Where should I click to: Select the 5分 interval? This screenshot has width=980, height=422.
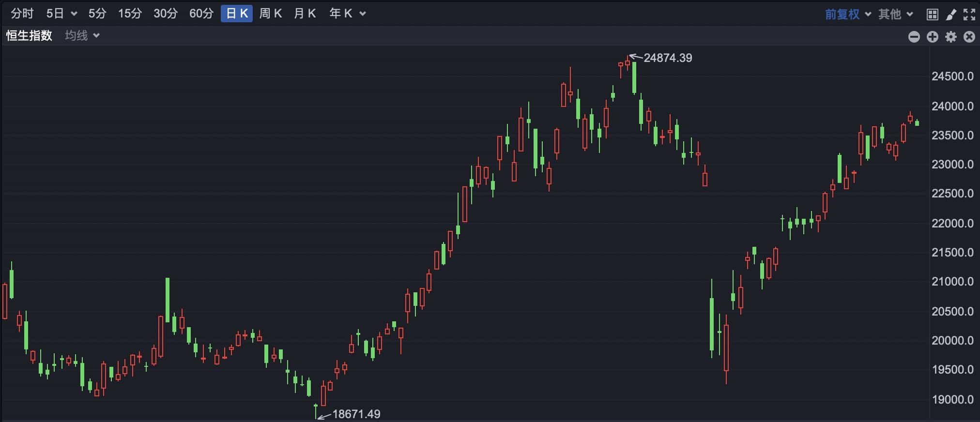coord(97,14)
